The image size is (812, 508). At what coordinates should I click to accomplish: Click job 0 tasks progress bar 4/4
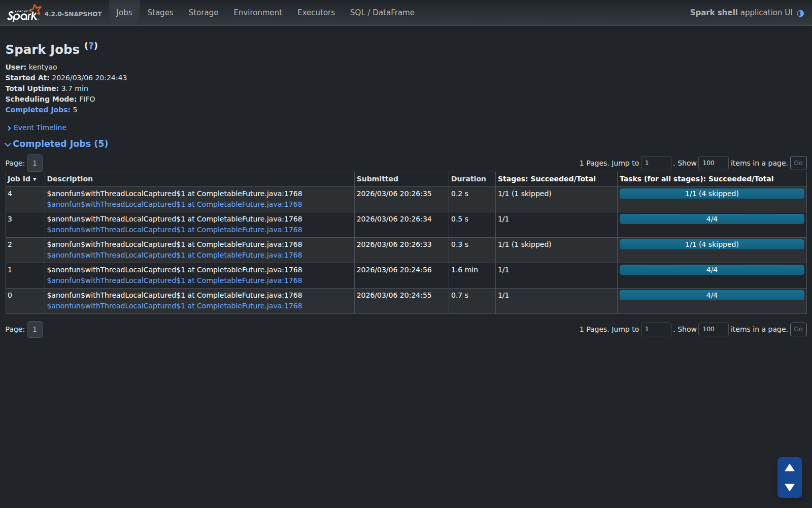coord(712,295)
